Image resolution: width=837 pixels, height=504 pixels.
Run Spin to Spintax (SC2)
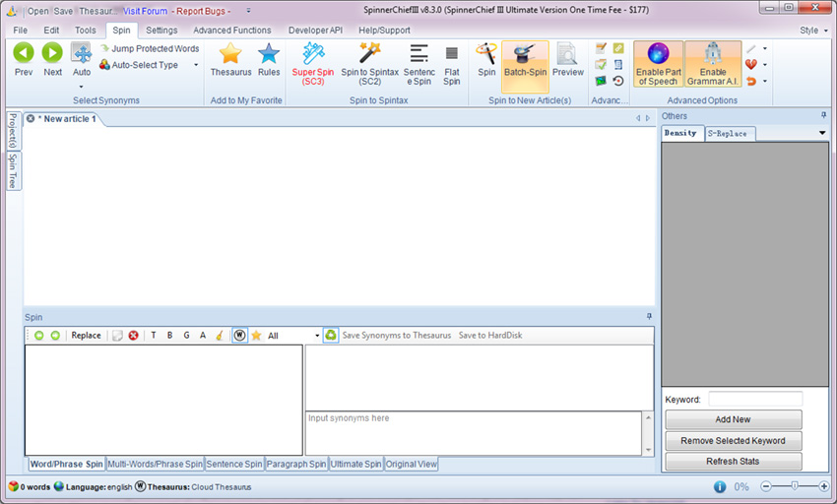(369, 64)
